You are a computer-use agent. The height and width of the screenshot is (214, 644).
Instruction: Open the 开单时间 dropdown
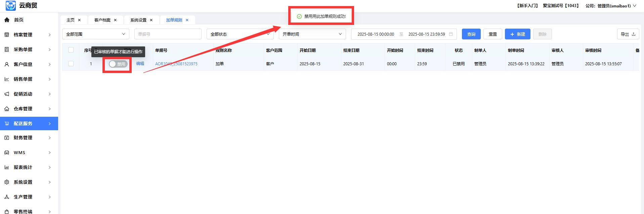click(x=312, y=34)
